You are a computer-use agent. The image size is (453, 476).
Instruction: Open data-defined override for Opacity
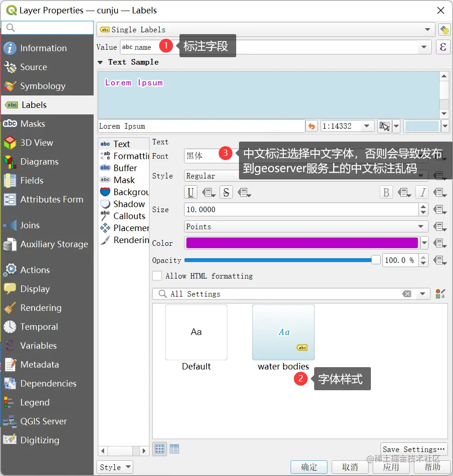click(x=440, y=260)
